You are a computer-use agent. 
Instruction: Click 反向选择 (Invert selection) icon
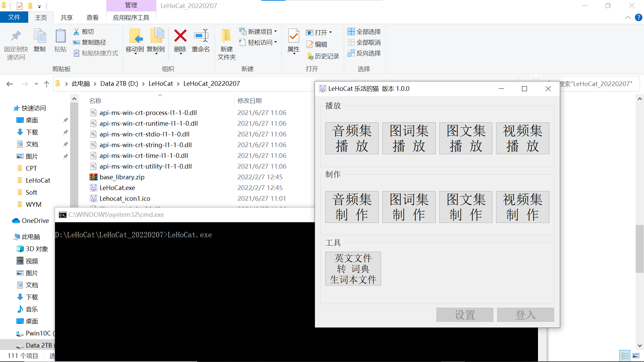[364, 53]
